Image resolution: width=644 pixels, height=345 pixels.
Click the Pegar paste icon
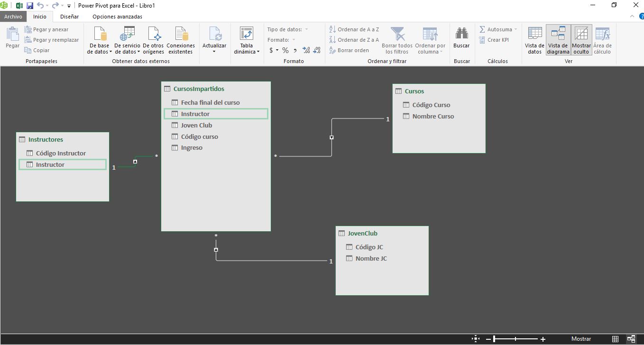pyautogui.click(x=12, y=37)
